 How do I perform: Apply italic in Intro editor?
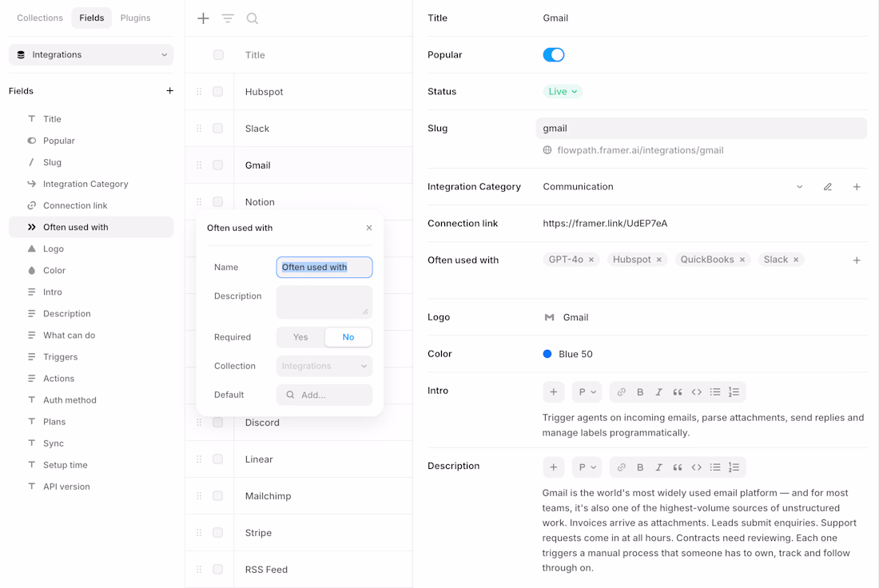[658, 391]
